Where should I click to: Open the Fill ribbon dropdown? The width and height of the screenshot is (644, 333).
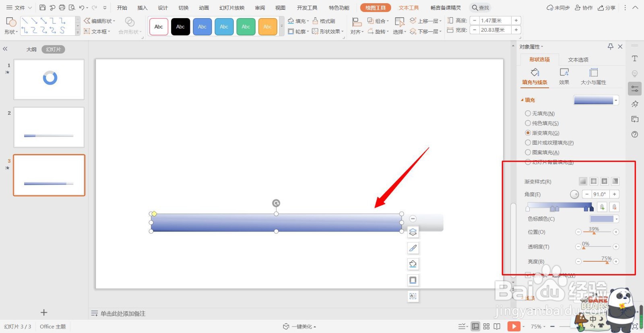click(308, 21)
